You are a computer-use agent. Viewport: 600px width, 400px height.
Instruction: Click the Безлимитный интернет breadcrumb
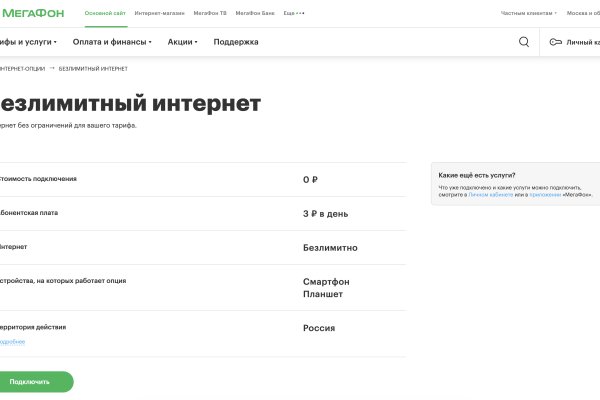(93, 68)
